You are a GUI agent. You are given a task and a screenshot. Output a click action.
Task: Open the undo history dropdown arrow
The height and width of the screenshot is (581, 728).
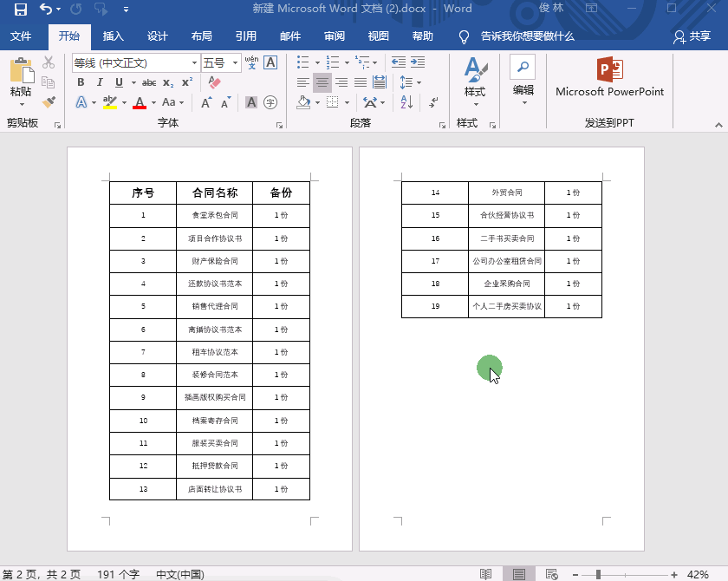59,9
